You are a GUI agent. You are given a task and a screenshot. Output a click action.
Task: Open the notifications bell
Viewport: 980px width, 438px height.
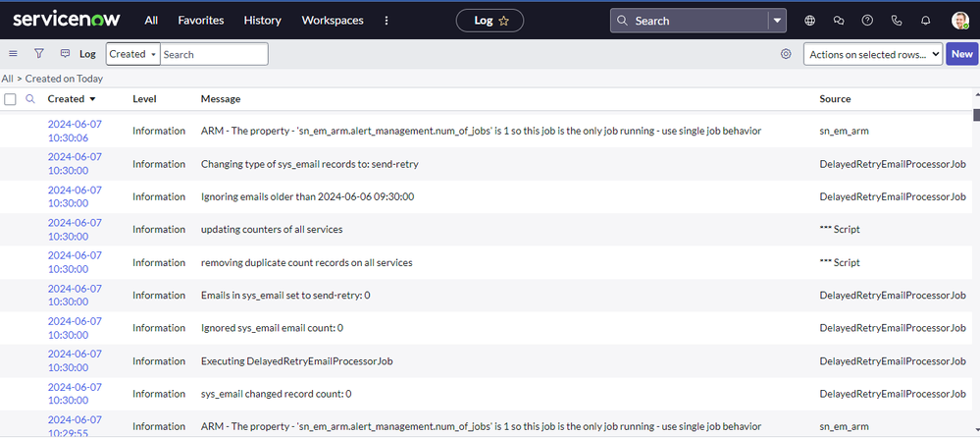coord(926,21)
